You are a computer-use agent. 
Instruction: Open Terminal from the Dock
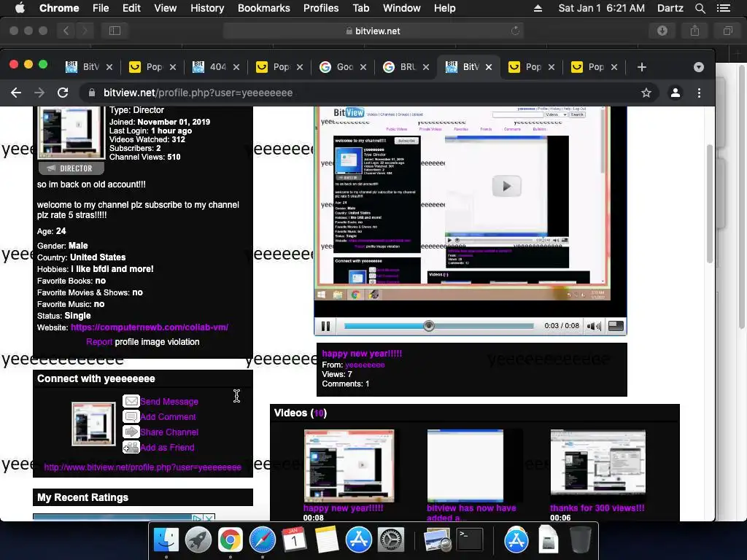tap(470, 540)
